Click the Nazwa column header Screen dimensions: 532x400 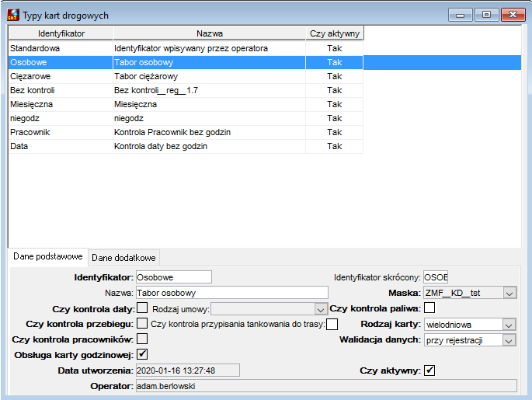pos(210,33)
